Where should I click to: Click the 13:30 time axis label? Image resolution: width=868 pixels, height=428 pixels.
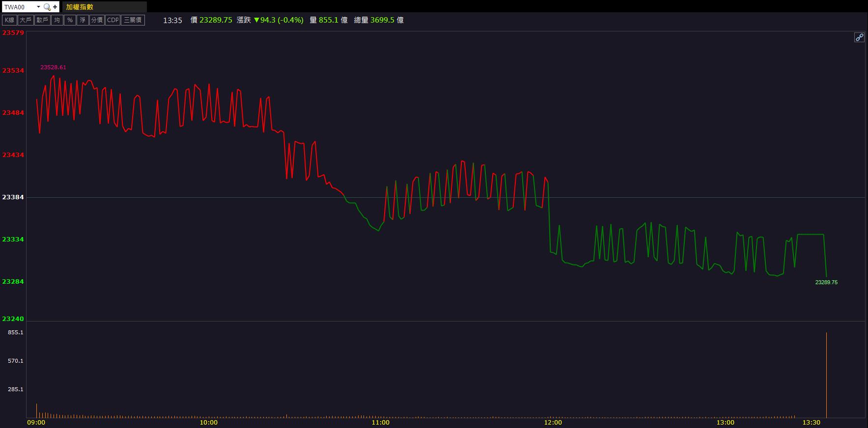[812, 423]
